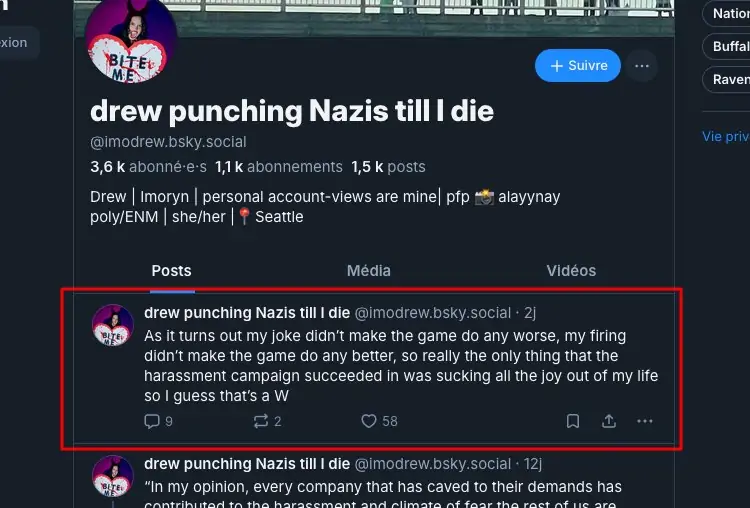Click avatar on the second post
The width and height of the screenshot is (750, 508).
point(113,476)
